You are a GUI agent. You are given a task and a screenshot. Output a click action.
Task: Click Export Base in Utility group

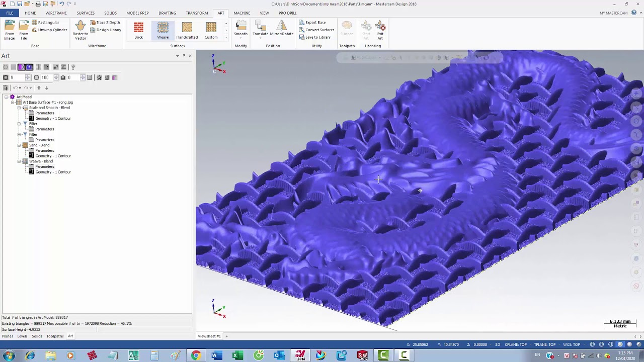tap(312, 23)
